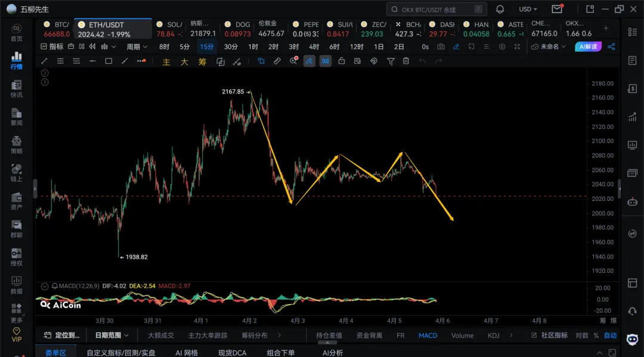Click the filter funnel icon
Image resolution: width=644 pixels, height=357 pixels.
pos(391,61)
